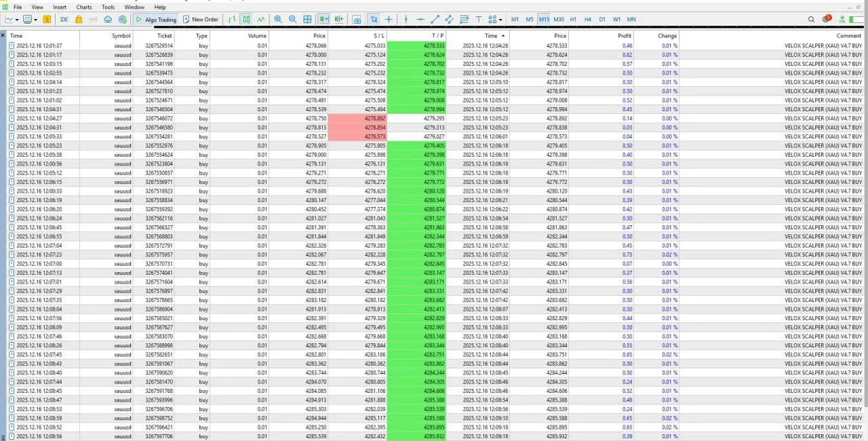Open the profiles dropdown arrow

click(35, 19)
